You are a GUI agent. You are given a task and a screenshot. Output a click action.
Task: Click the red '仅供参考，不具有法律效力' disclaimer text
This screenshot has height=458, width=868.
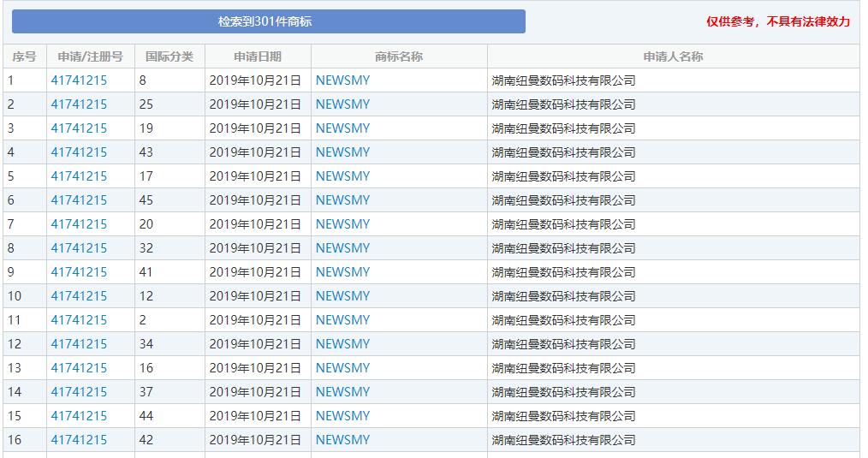pos(777,21)
